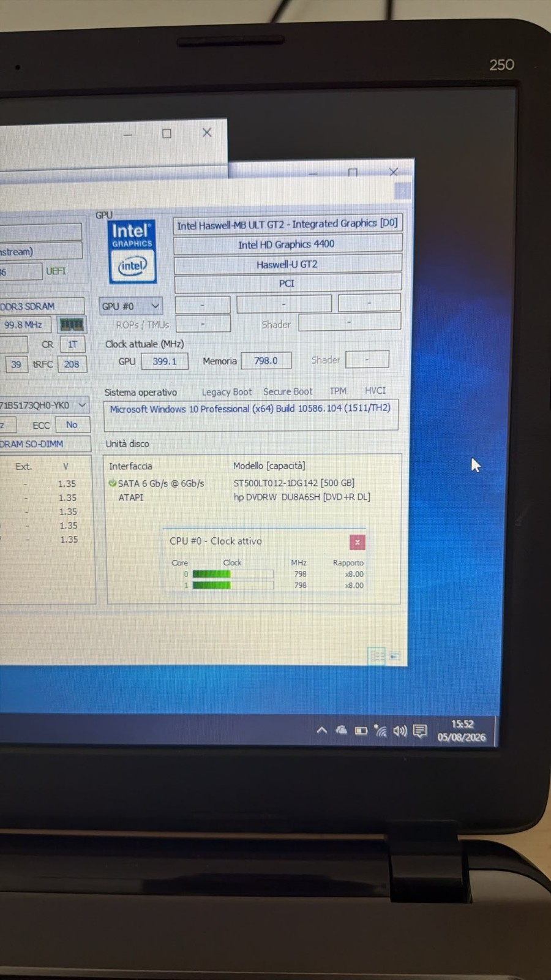The height and width of the screenshot is (980, 551).
Task: Open the memory module dropdown ending in YK0
Action: tap(44, 405)
